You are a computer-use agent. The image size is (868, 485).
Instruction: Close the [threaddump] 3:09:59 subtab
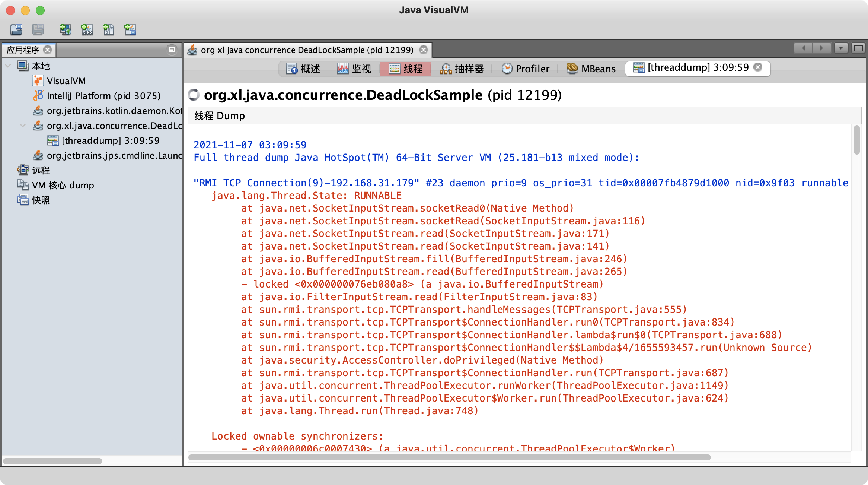(758, 67)
